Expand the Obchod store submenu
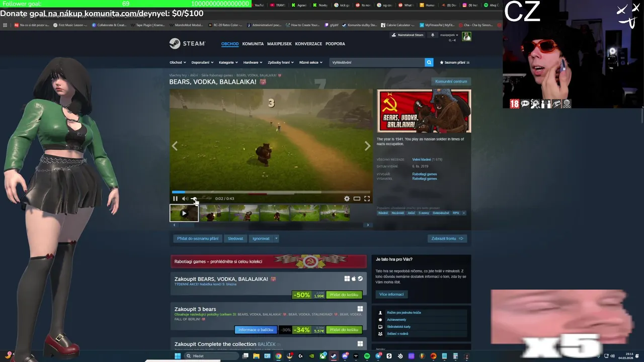The image size is (644, 362). 178,62
